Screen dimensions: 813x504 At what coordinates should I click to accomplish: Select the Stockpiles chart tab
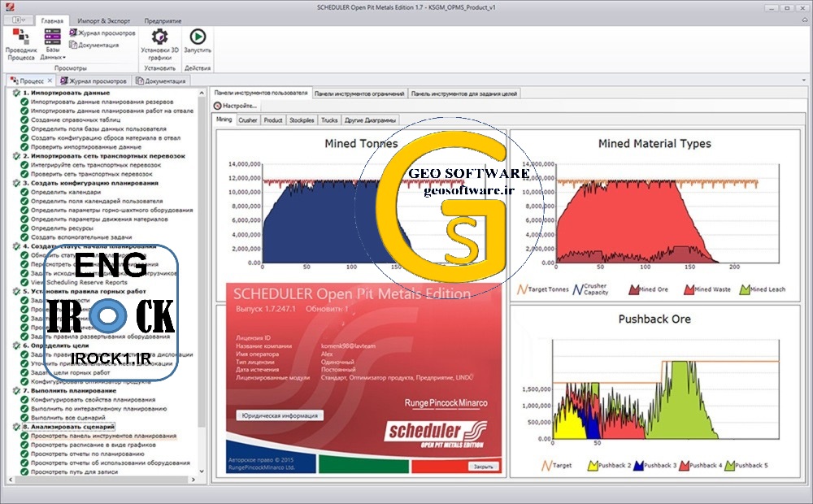point(302,120)
